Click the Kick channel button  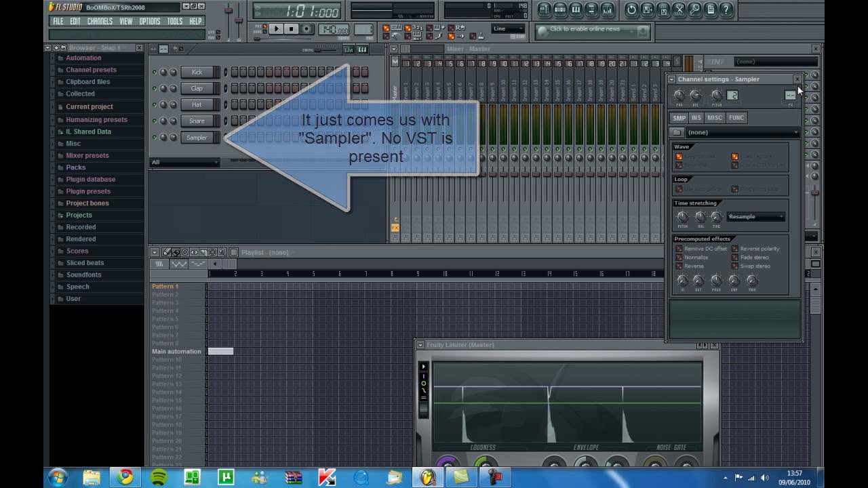coord(197,72)
